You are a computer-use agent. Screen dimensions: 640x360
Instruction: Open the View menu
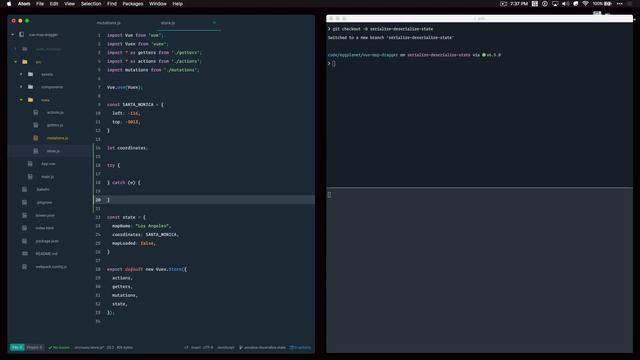click(x=69, y=4)
